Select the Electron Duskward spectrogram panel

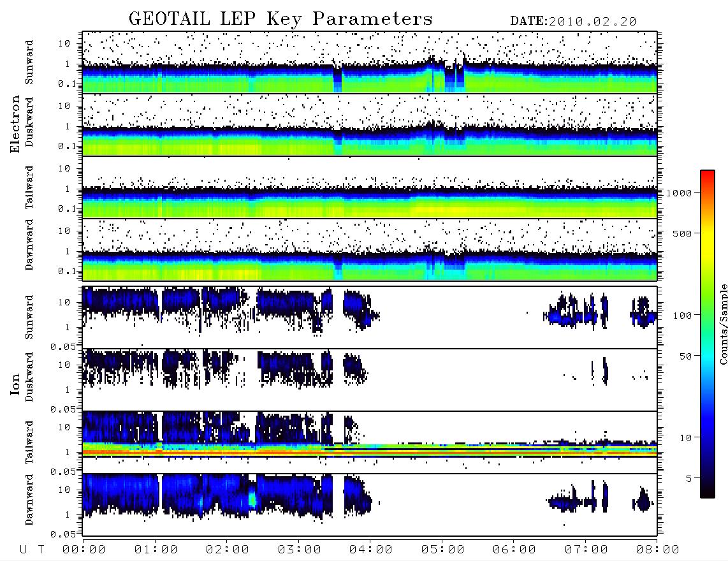pos(370,124)
